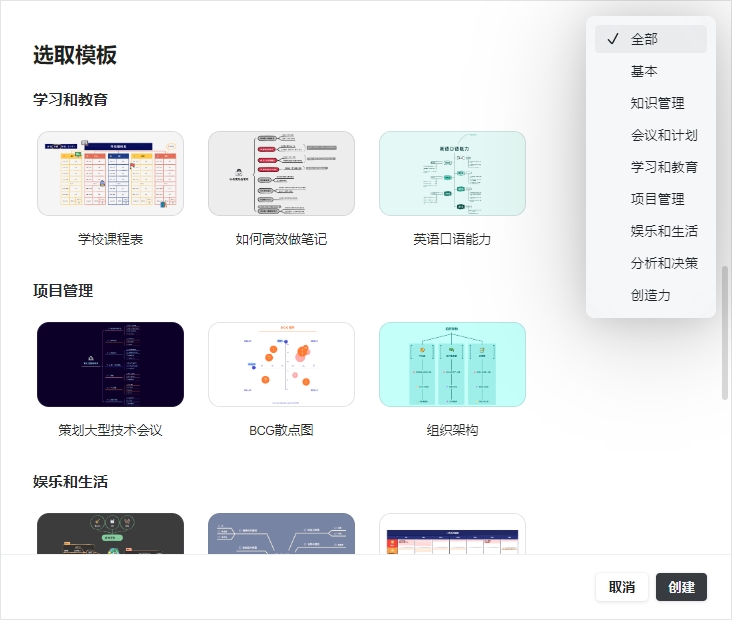
Task: Click the vertical scrollbar thumb
Action: click(725, 333)
